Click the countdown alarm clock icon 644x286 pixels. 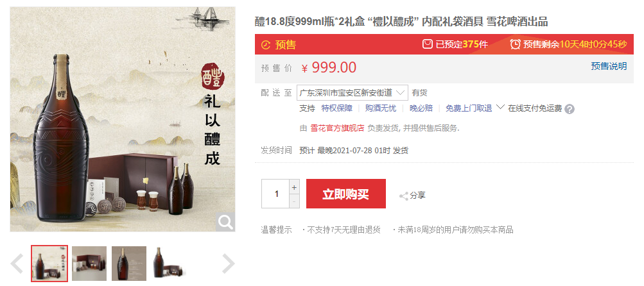[x=515, y=44]
